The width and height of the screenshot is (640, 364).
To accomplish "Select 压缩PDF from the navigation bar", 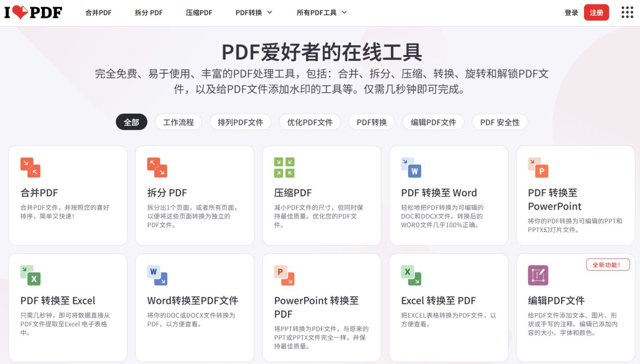I will coord(199,12).
